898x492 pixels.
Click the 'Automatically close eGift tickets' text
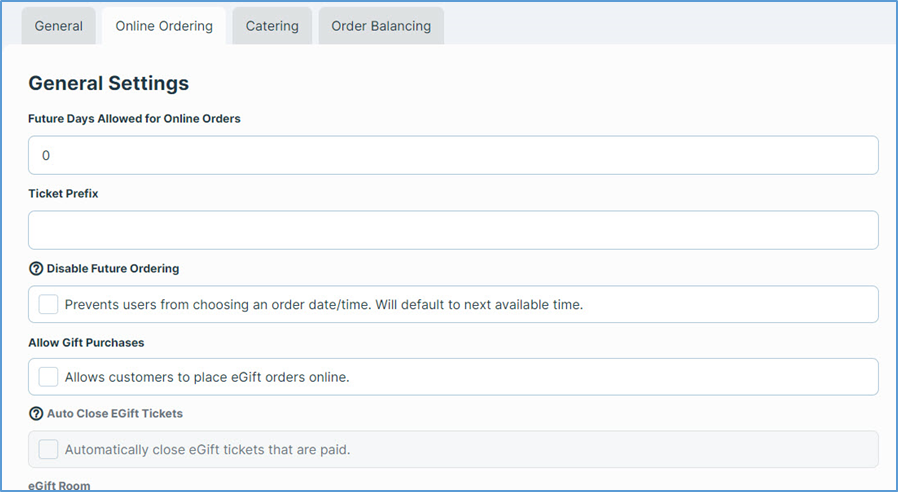pyautogui.click(x=207, y=450)
